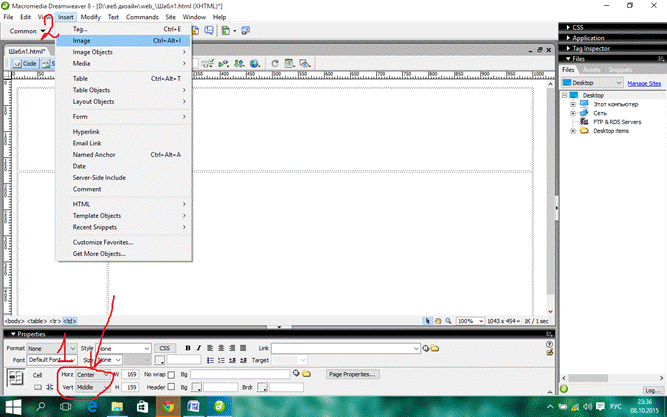Select the table tag in tag selector
The width and height of the screenshot is (667, 417).
tap(37, 321)
